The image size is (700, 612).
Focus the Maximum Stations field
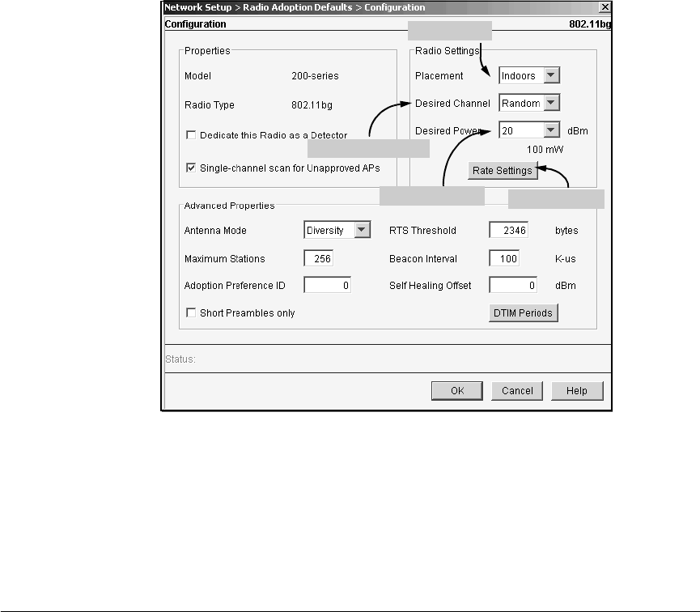tap(318, 259)
